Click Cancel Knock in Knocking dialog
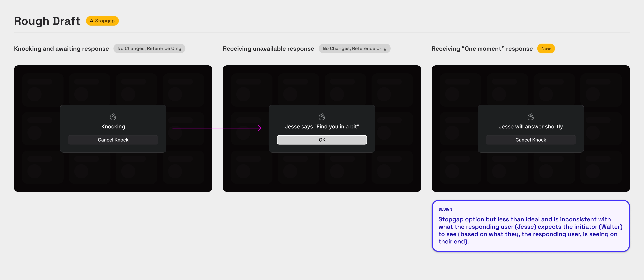This screenshot has height=280, width=644. [x=113, y=140]
